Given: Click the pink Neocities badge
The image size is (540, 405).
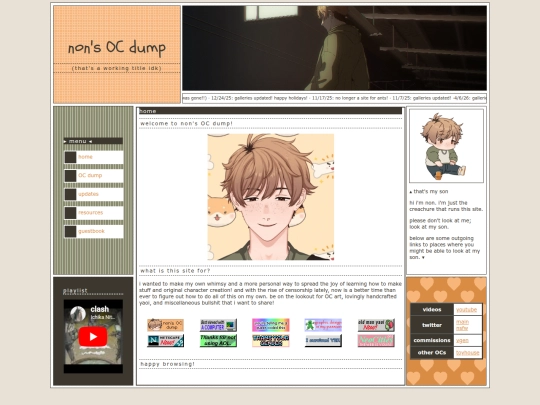Looking at the screenshot, I should click(x=376, y=341).
